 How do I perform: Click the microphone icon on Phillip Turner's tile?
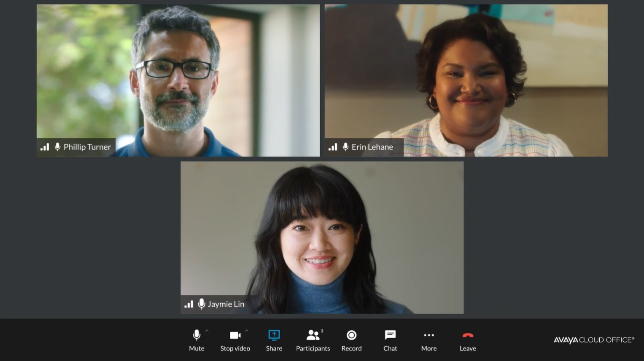point(57,147)
